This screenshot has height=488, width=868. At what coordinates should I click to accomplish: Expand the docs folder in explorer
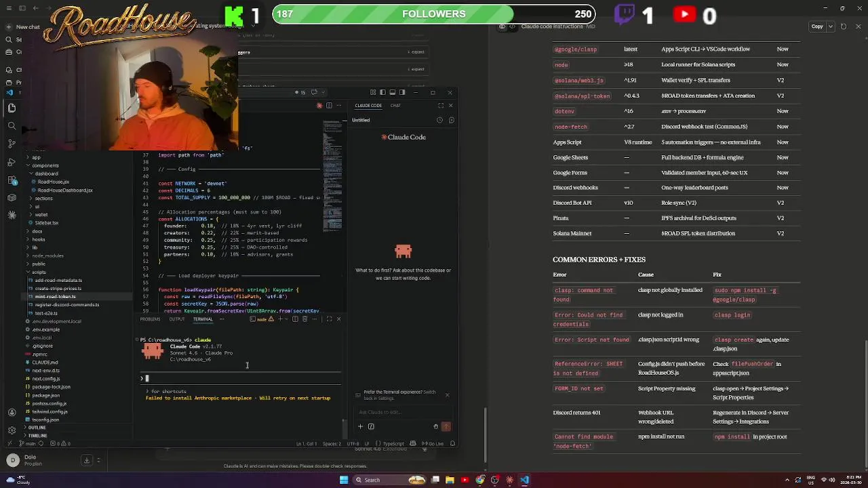coord(37,231)
